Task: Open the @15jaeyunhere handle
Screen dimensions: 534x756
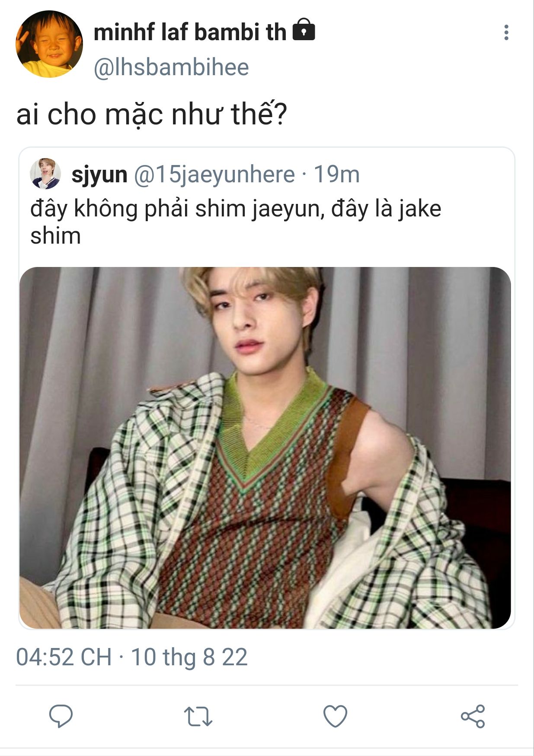Action: [x=214, y=175]
